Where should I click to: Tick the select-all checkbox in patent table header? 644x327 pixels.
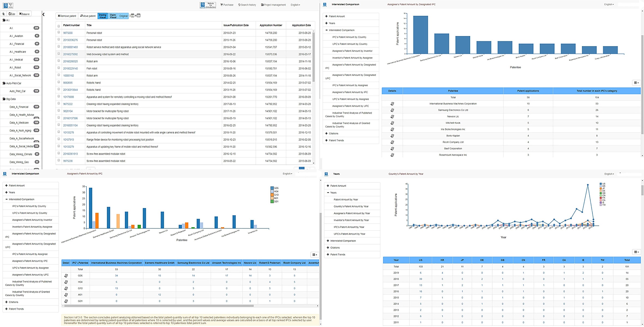59,26
